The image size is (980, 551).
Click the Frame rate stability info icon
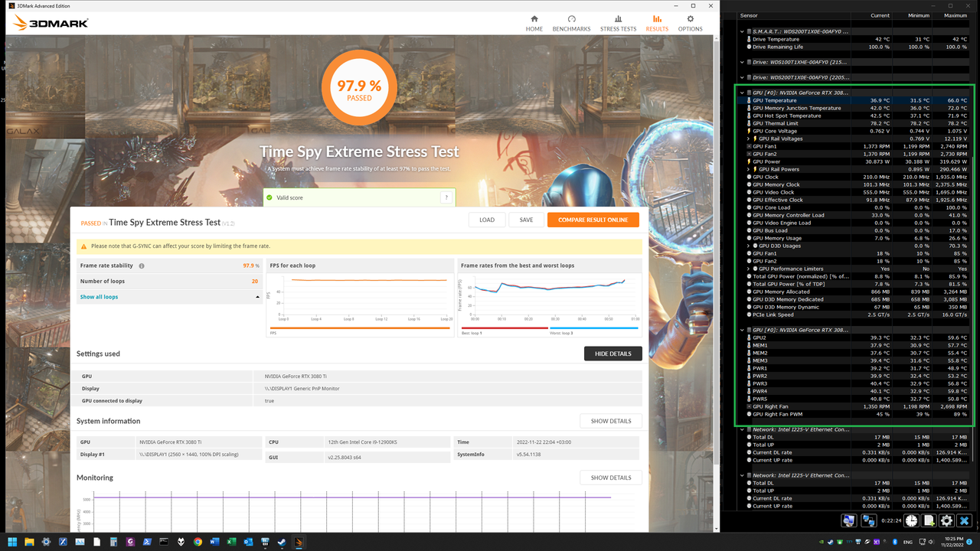tap(142, 266)
